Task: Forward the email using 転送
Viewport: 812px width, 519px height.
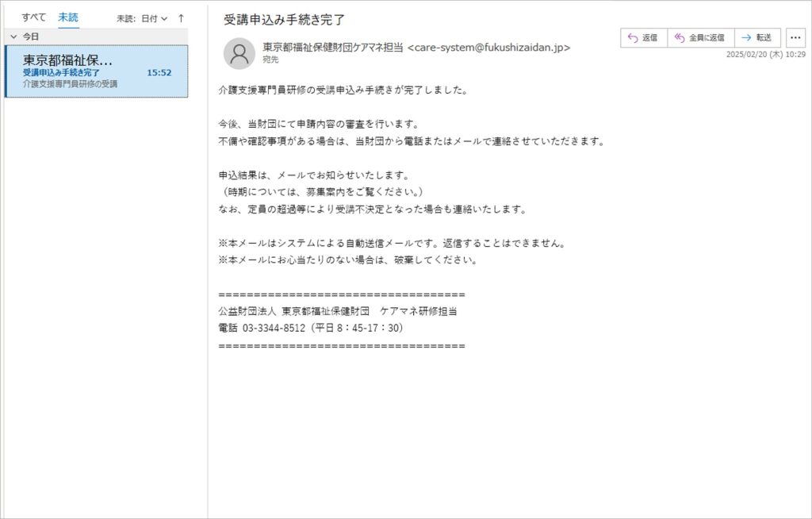Action: 757,37
